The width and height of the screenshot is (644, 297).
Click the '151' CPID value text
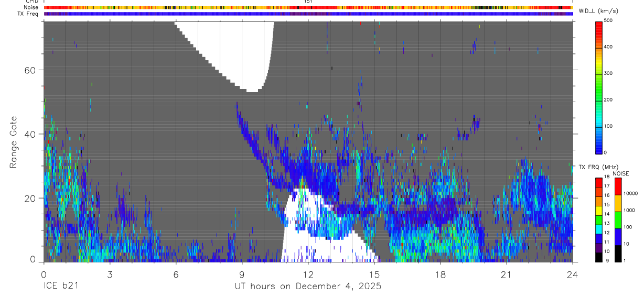click(308, 2)
